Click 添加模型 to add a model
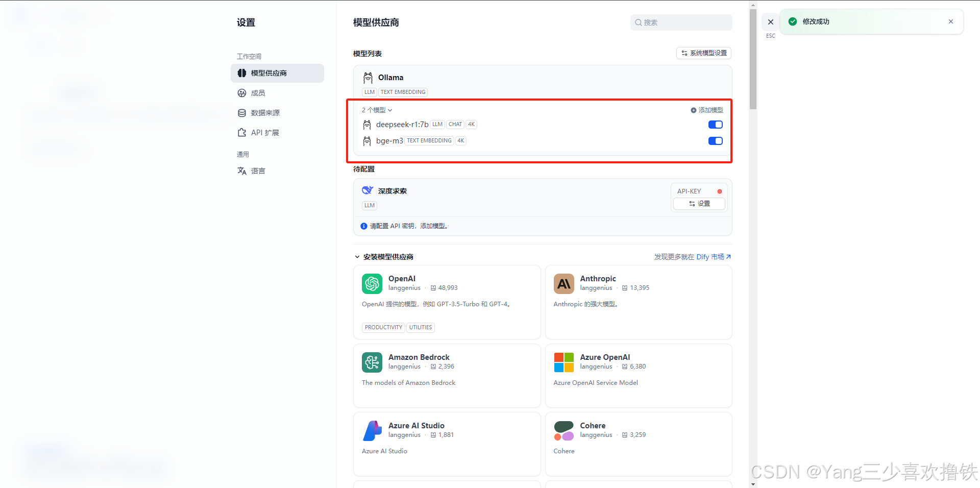 (707, 110)
